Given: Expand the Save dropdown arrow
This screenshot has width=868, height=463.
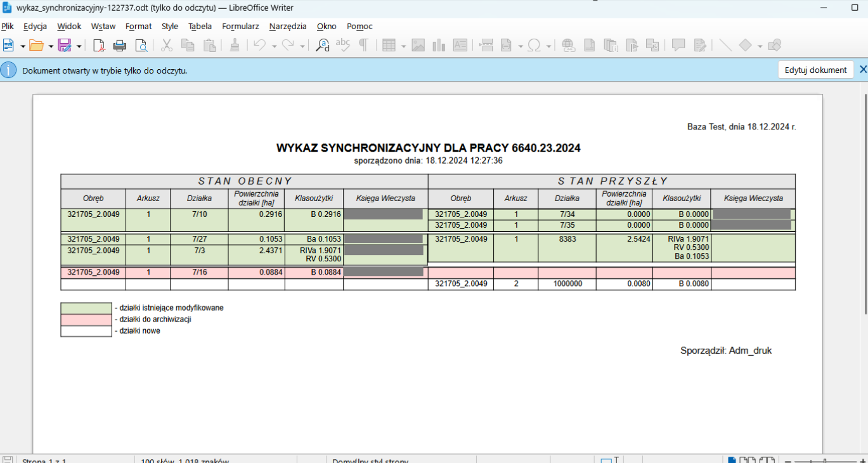Looking at the screenshot, I should click(79, 46).
